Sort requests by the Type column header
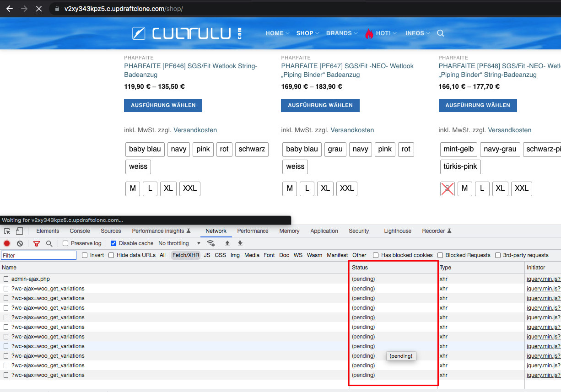 pyautogui.click(x=481, y=268)
